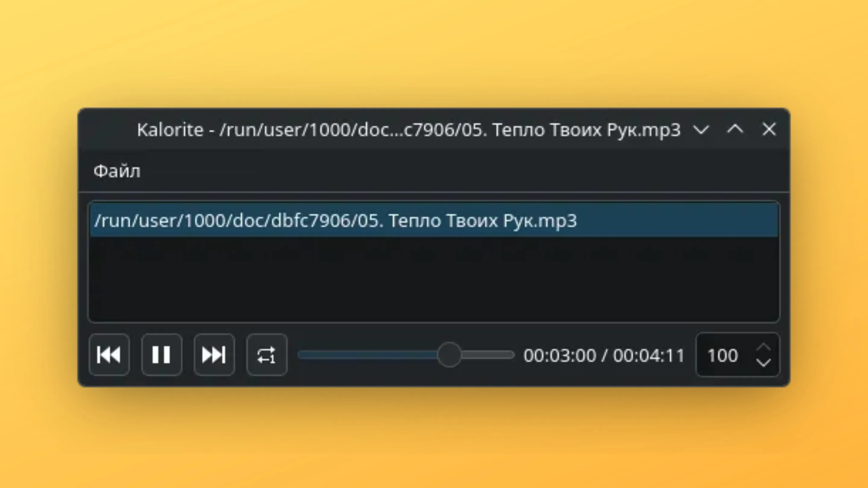Image resolution: width=868 pixels, height=488 pixels.
Task: Toggle the repeat-one track mode
Action: 266,355
